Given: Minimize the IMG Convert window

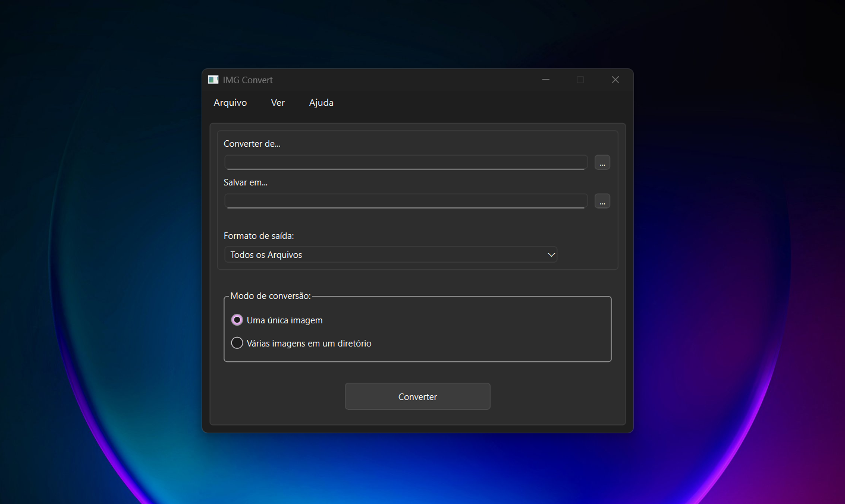Looking at the screenshot, I should (546, 80).
